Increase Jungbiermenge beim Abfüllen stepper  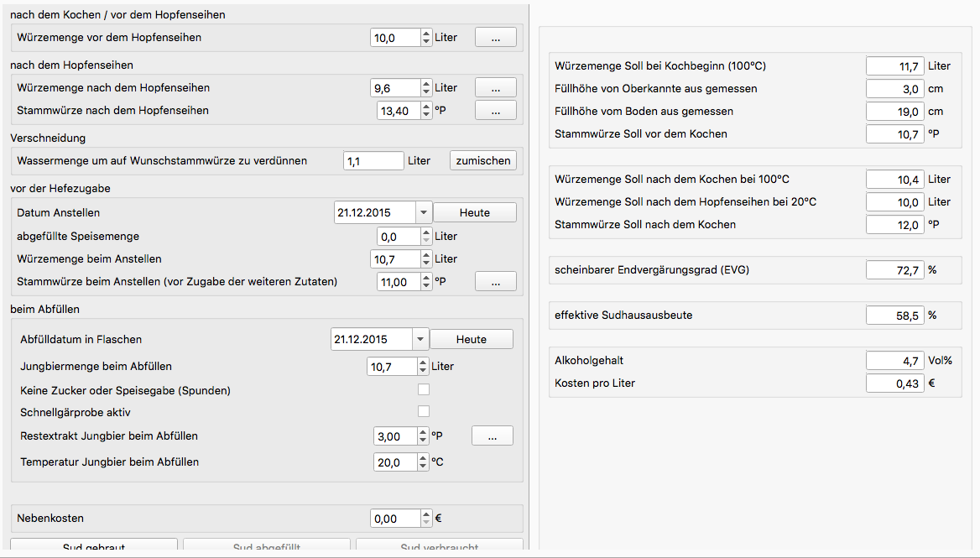(x=423, y=362)
